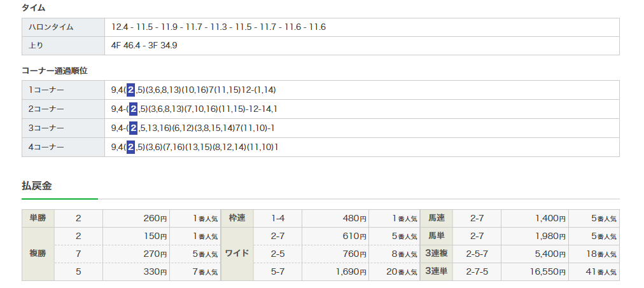The height and width of the screenshot is (288, 644).
Task: Select the 複勝 bet type cell
Action: (38, 254)
